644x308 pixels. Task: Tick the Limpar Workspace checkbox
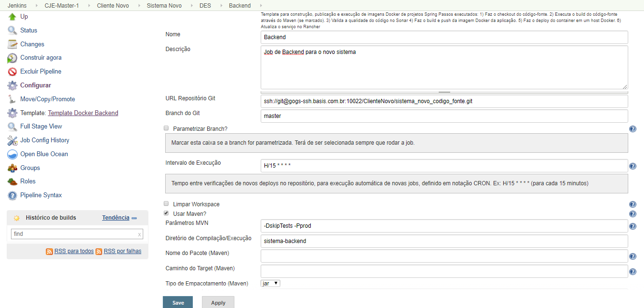pos(166,203)
